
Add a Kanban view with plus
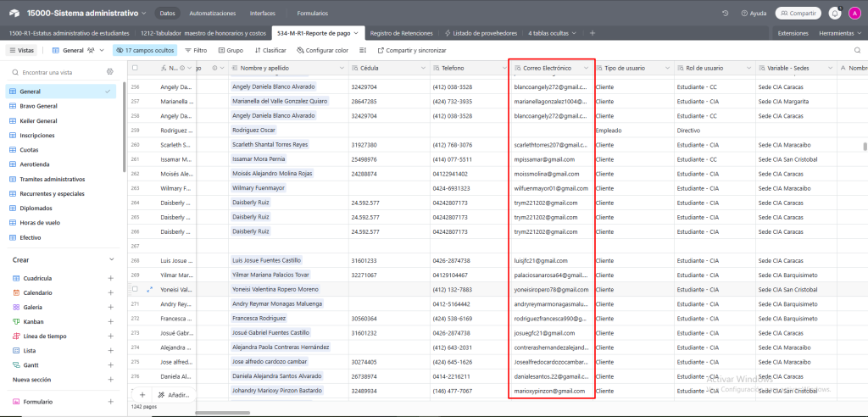[110, 322]
